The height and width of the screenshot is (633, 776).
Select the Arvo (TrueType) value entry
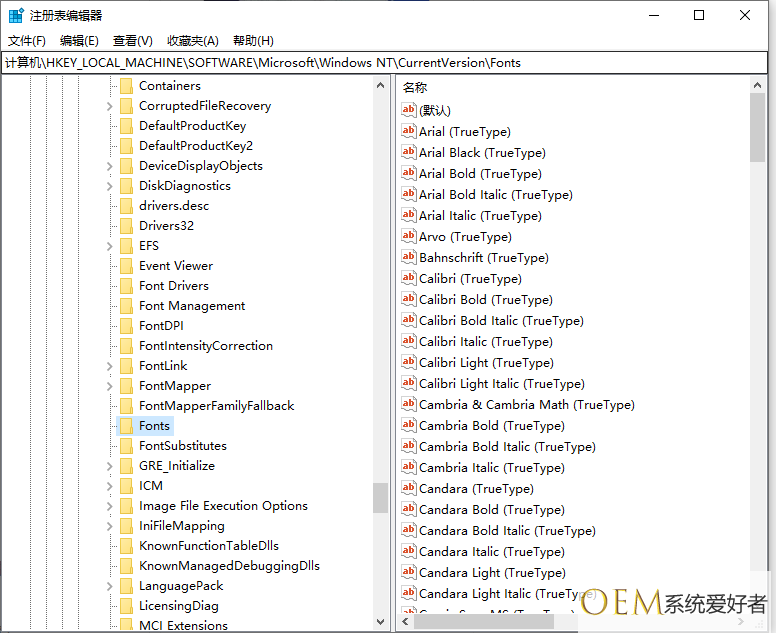coord(464,237)
